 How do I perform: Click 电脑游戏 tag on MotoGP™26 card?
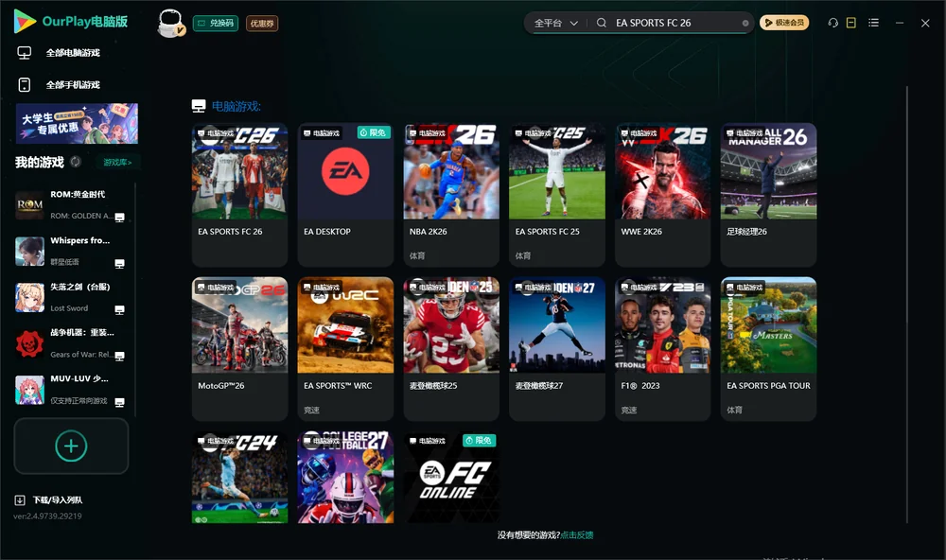216,288
